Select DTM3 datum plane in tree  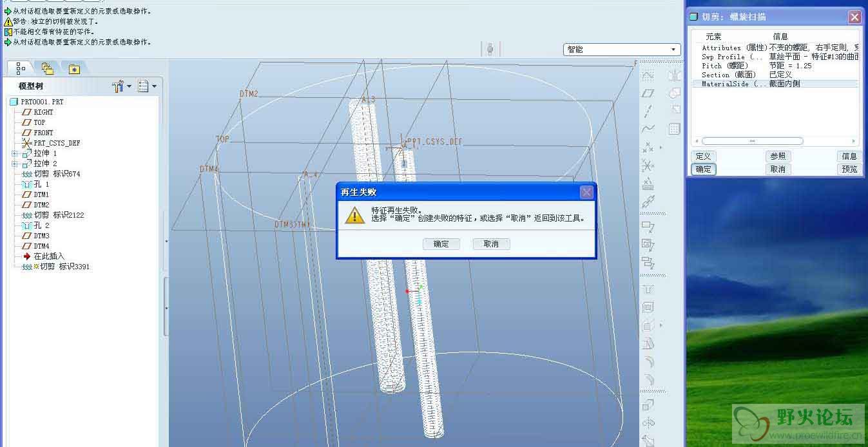click(x=36, y=236)
